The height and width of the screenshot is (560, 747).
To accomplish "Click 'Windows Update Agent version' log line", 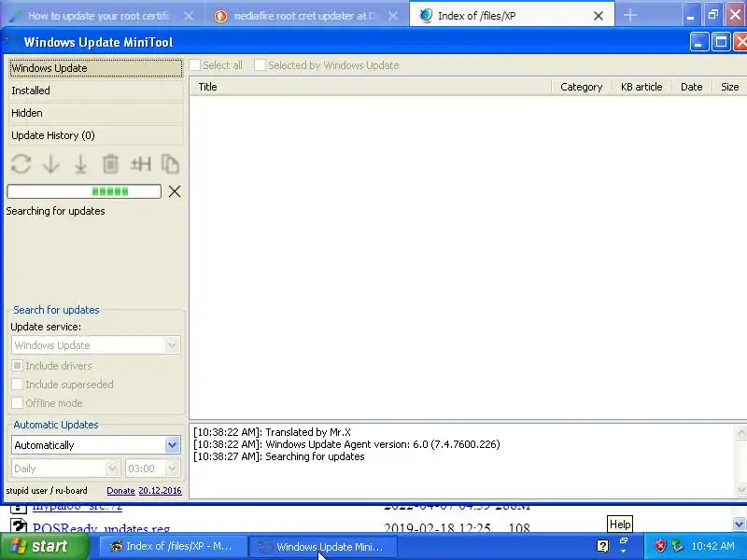I will 346,444.
